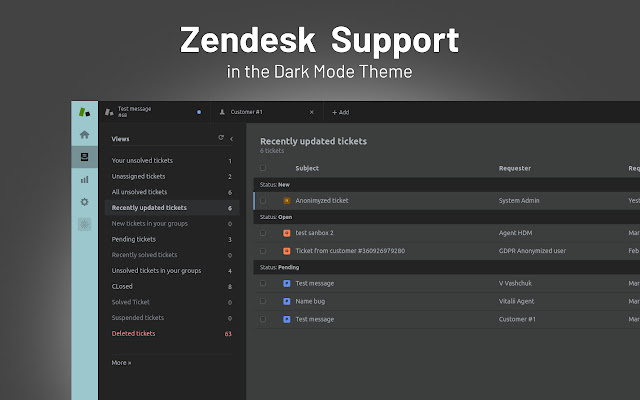Open Deleted tickets view
This screenshot has width=640, height=400.
[134, 333]
